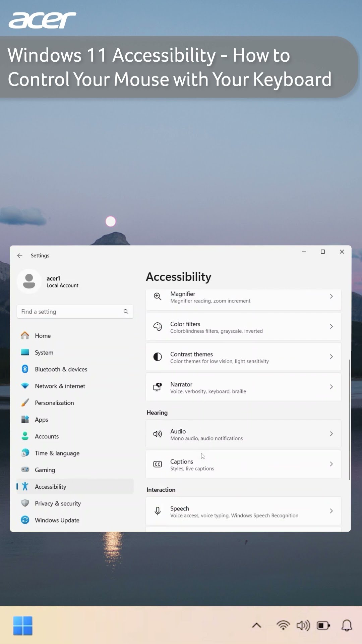
Task: Open System settings category
Action: pyautogui.click(x=75, y=352)
